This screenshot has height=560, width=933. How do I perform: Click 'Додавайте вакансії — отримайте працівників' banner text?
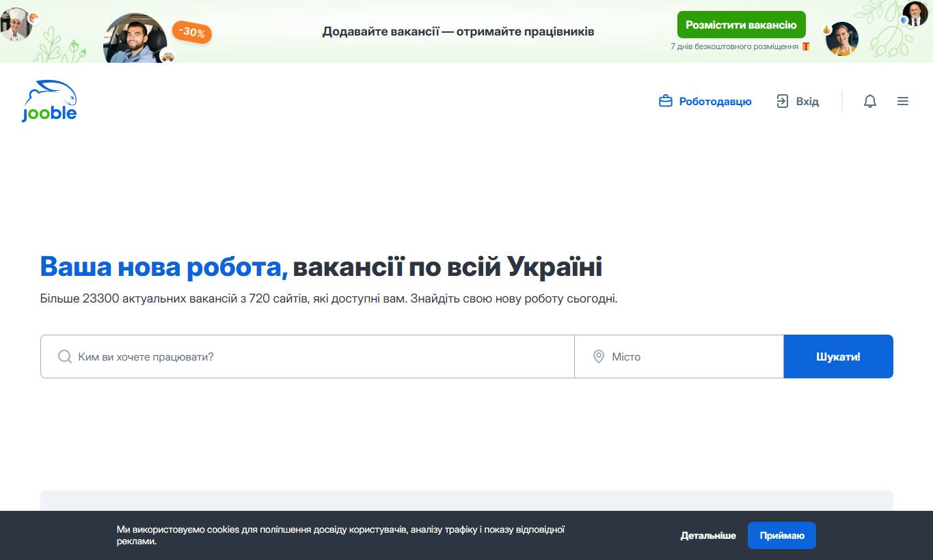[x=458, y=31]
